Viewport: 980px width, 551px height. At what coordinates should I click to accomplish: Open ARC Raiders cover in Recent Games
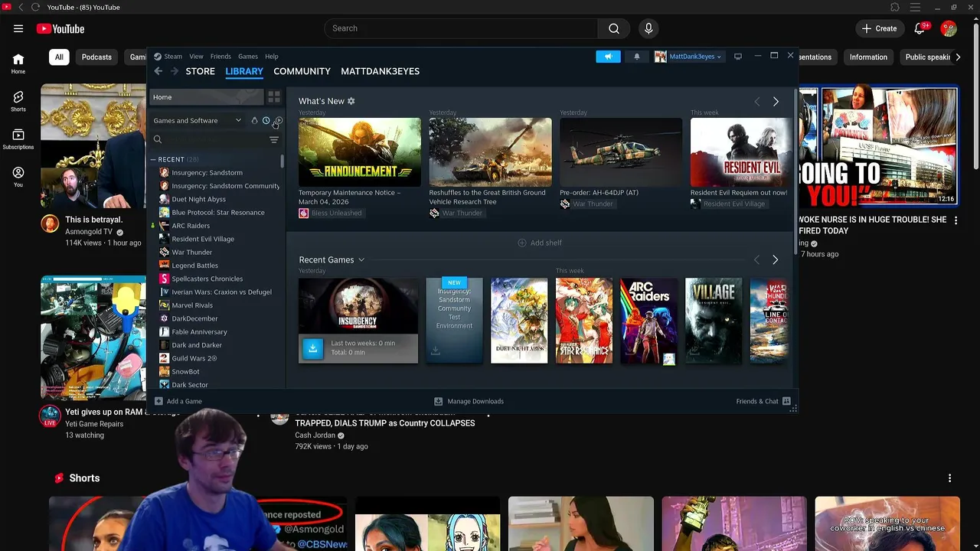tap(648, 321)
